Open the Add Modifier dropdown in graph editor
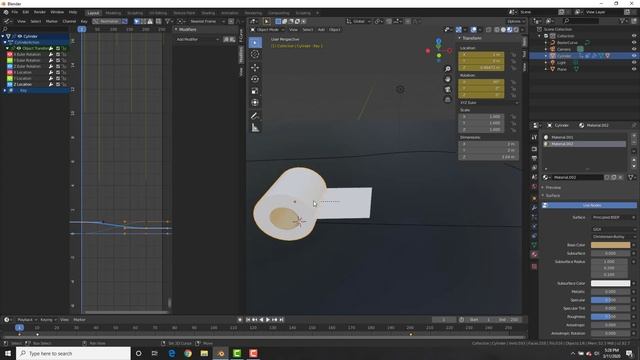Screen dimensions: 640x360 (x=198, y=39)
